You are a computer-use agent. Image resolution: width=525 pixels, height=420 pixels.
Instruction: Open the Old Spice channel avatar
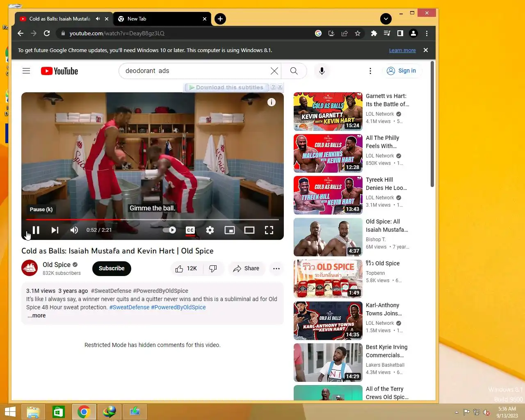[x=30, y=268]
